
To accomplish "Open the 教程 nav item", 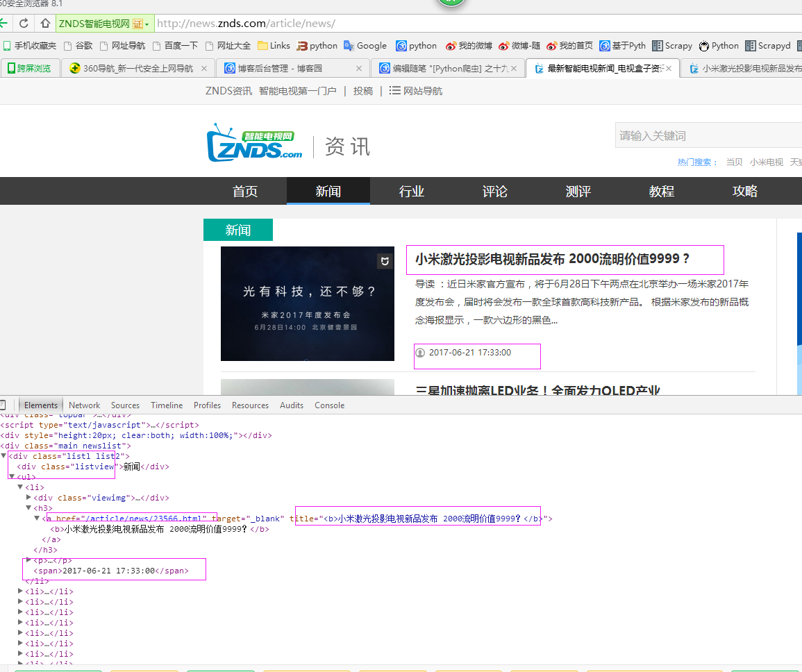I will pyautogui.click(x=662, y=192).
